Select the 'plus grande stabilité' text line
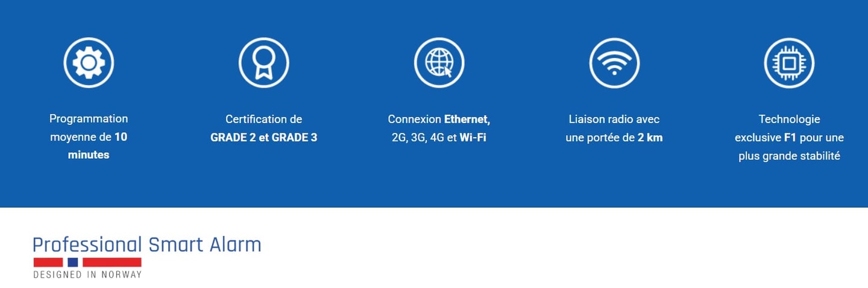Screen dimensions: 868x288 coord(789,156)
